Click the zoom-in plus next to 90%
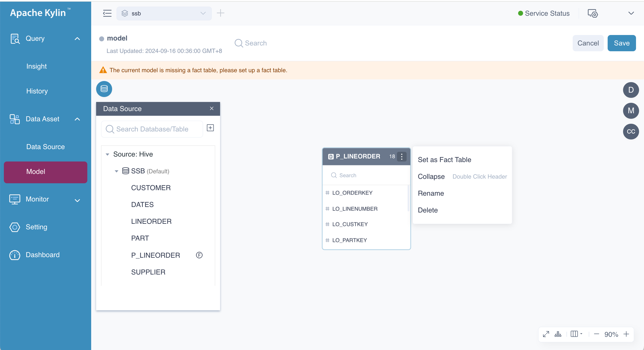This screenshot has height=350, width=644. 626,334
